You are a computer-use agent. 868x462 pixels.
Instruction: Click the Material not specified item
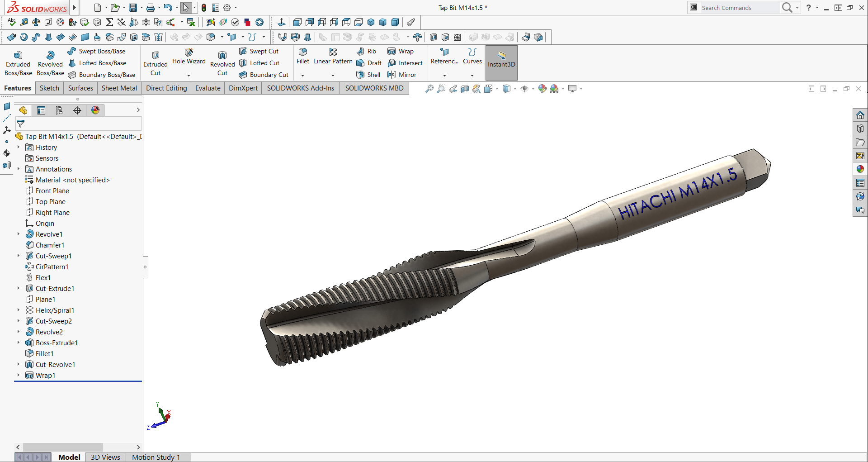67,180
